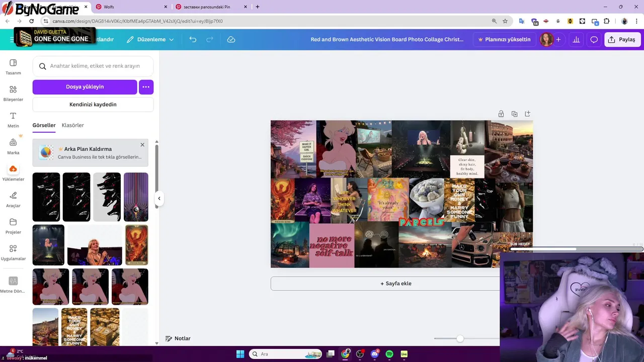Add collaborator with the plus icon

tap(558, 39)
